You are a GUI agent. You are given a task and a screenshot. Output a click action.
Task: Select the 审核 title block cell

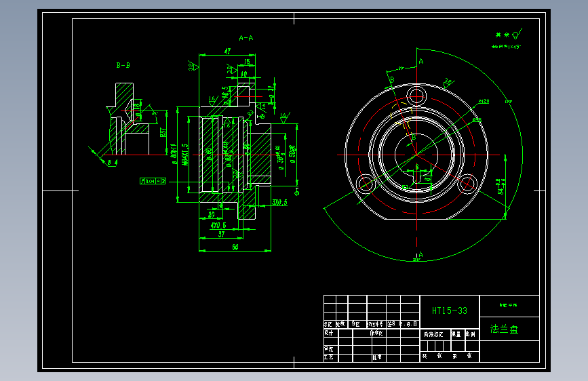pyautogui.click(x=328, y=349)
